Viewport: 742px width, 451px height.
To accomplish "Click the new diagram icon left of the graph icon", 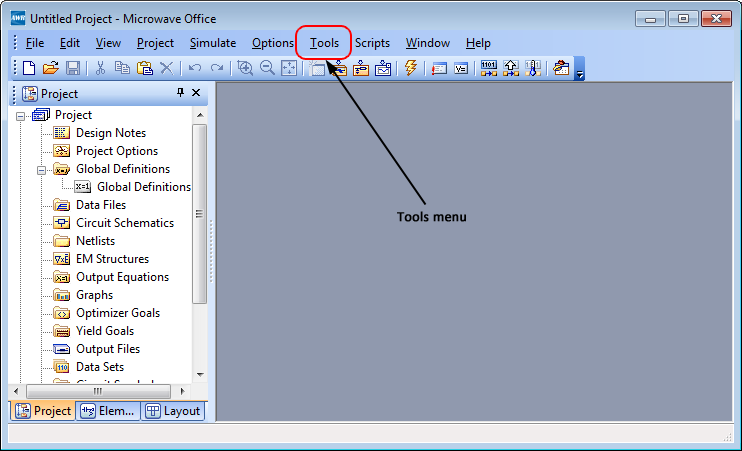I will tap(361, 68).
